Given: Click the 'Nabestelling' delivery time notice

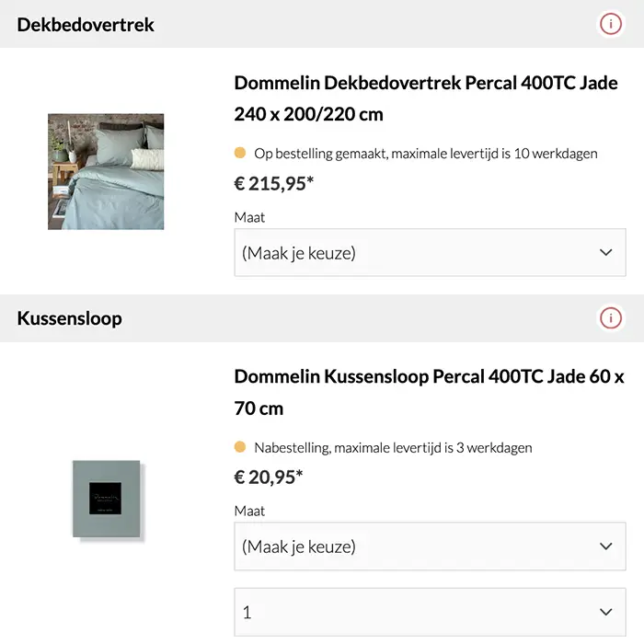Looking at the screenshot, I should point(393,448).
